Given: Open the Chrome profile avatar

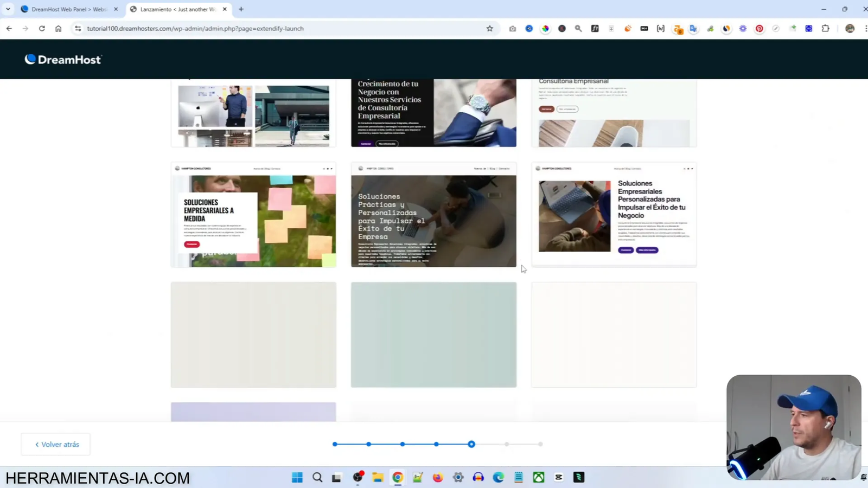Looking at the screenshot, I should (x=850, y=28).
